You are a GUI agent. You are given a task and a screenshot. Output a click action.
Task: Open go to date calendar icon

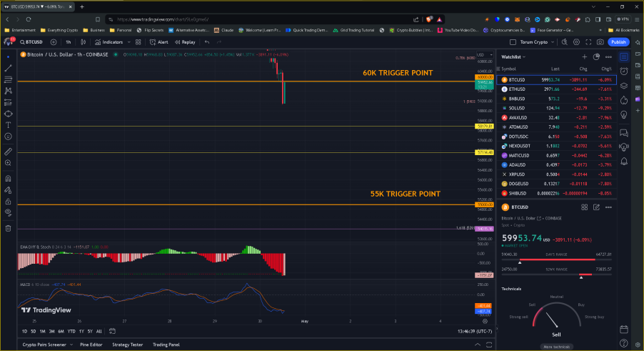point(112,331)
